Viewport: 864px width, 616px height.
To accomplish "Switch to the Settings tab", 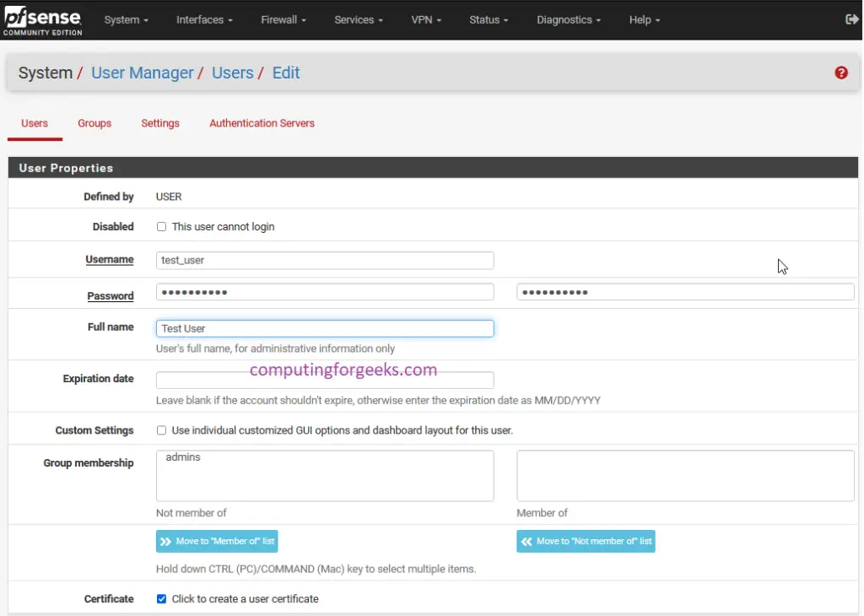I will click(x=160, y=123).
